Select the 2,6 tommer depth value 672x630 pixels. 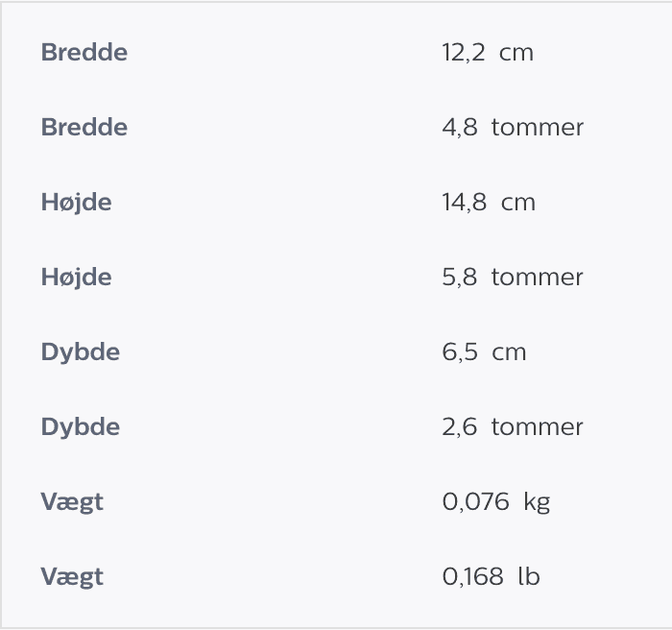point(513,427)
